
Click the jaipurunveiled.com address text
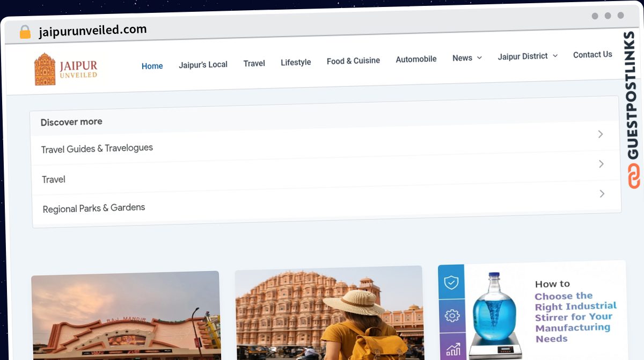[x=93, y=31]
